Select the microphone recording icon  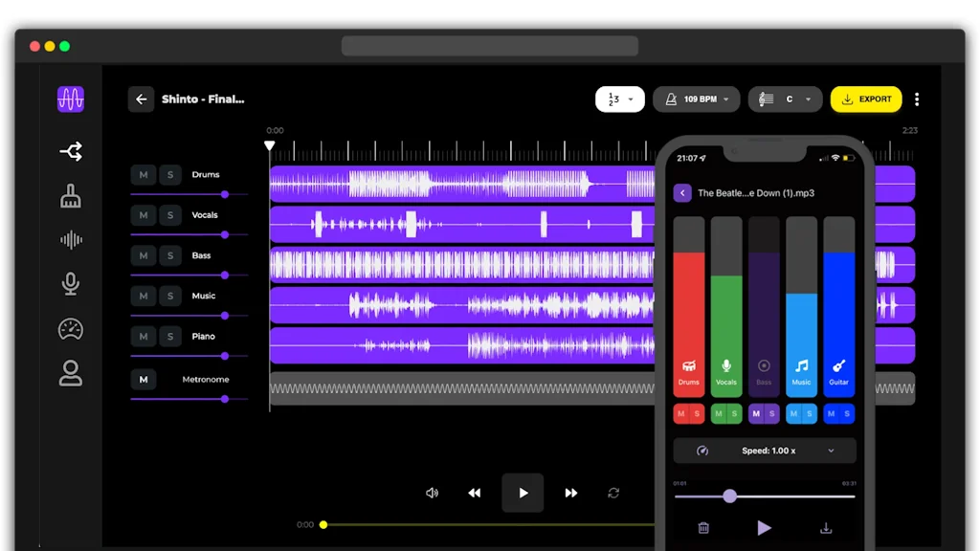[70, 283]
